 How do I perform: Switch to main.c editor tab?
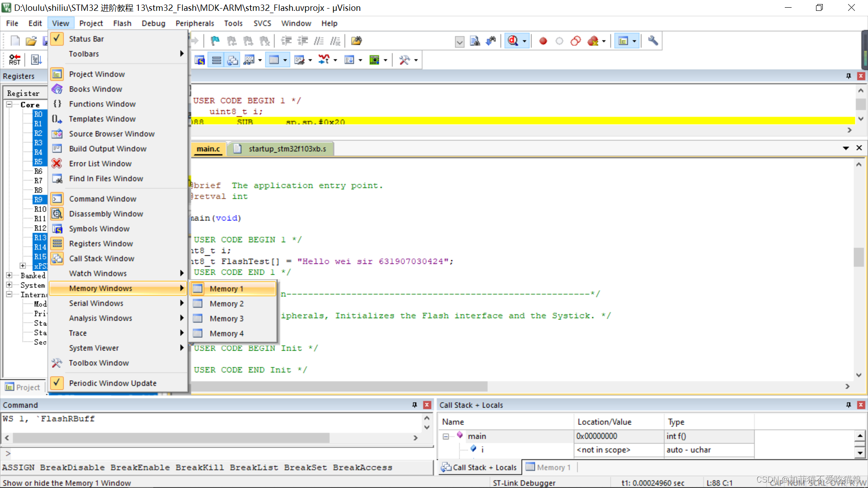point(208,148)
